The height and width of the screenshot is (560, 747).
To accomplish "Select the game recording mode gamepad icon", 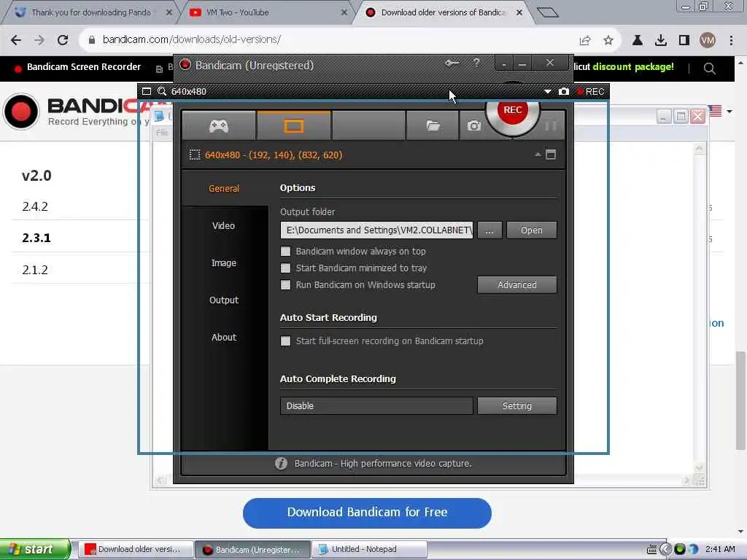I will (219, 125).
